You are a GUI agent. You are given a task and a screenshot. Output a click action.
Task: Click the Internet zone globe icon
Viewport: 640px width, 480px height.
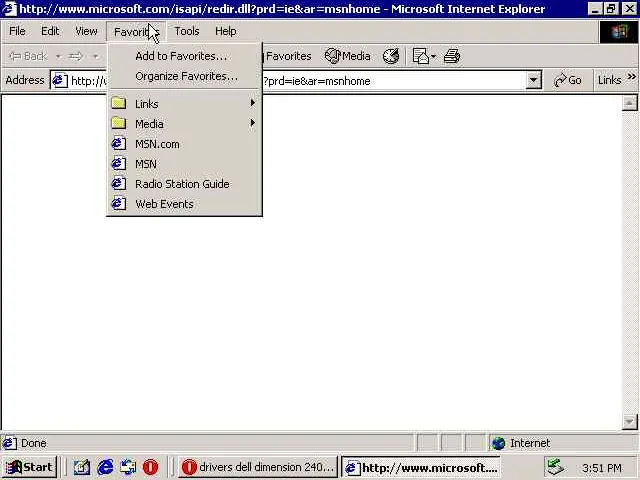click(498, 443)
